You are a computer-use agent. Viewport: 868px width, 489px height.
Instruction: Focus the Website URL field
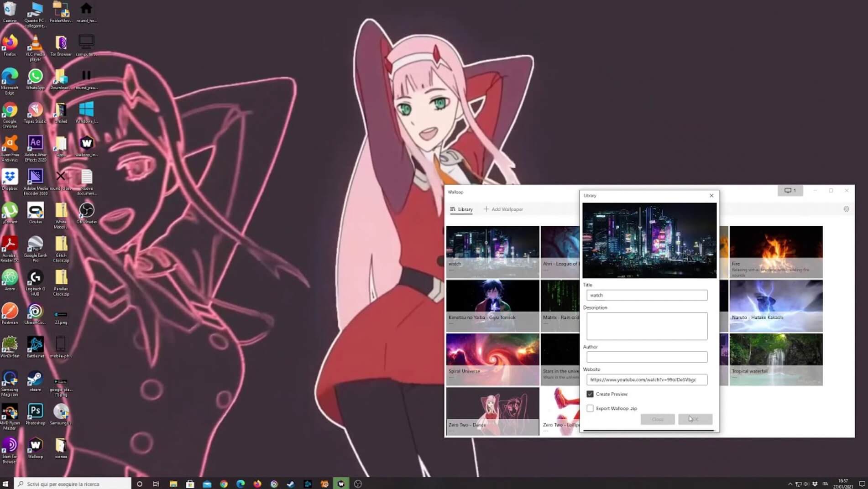point(647,380)
